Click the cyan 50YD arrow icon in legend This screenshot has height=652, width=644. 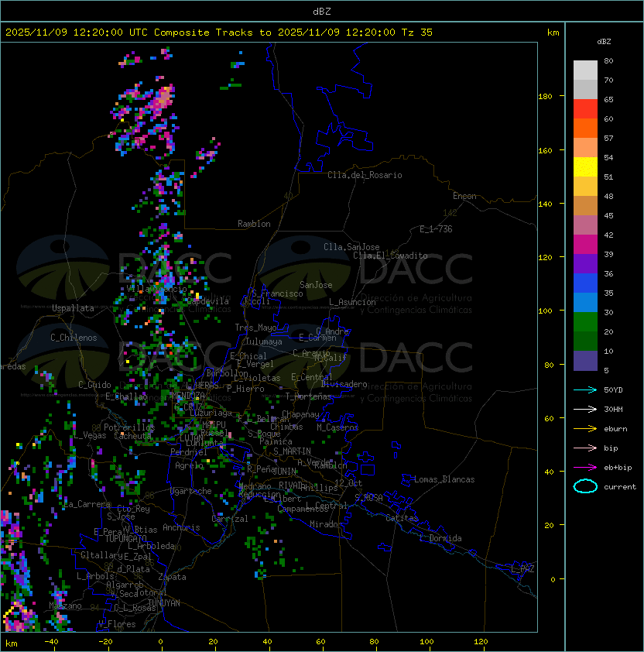[x=585, y=389]
